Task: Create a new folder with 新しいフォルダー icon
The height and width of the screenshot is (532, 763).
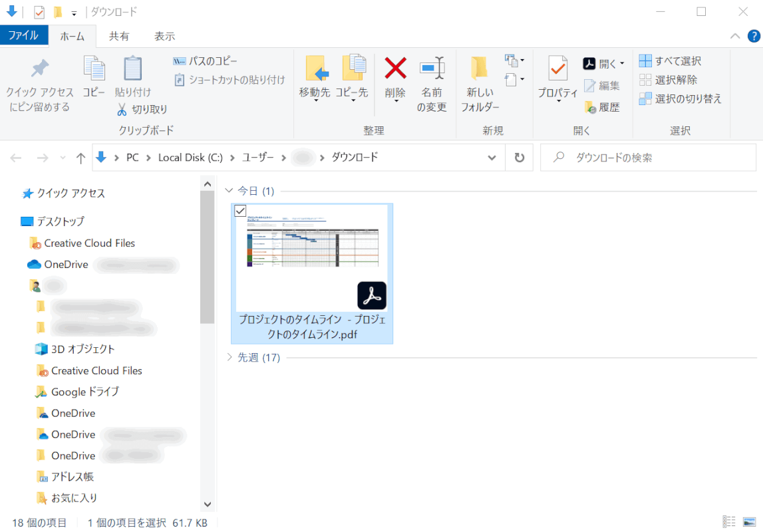Action: (480, 68)
